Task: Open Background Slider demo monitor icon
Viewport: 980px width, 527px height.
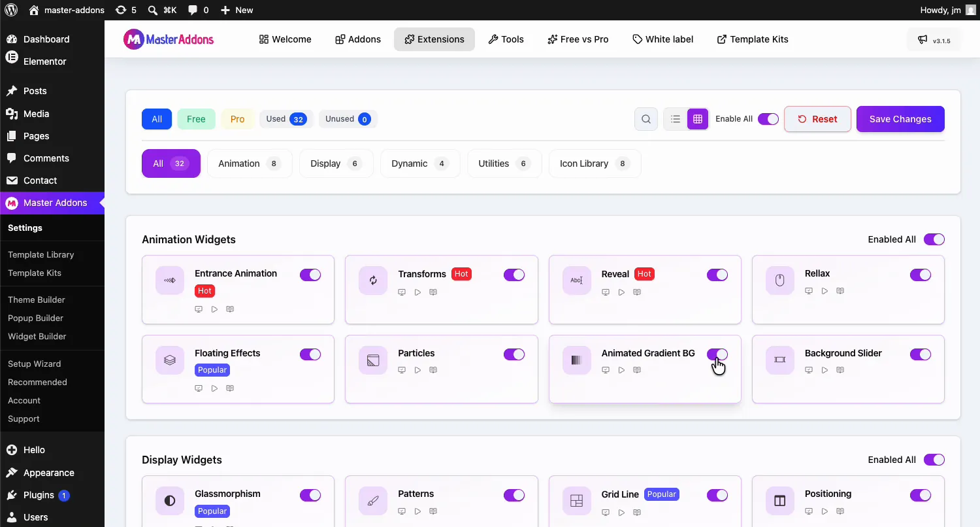Action: click(x=809, y=370)
